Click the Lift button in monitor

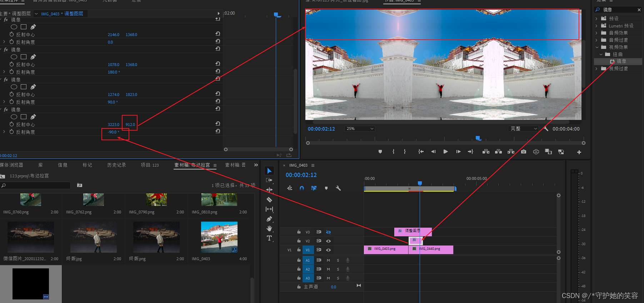[486, 152]
